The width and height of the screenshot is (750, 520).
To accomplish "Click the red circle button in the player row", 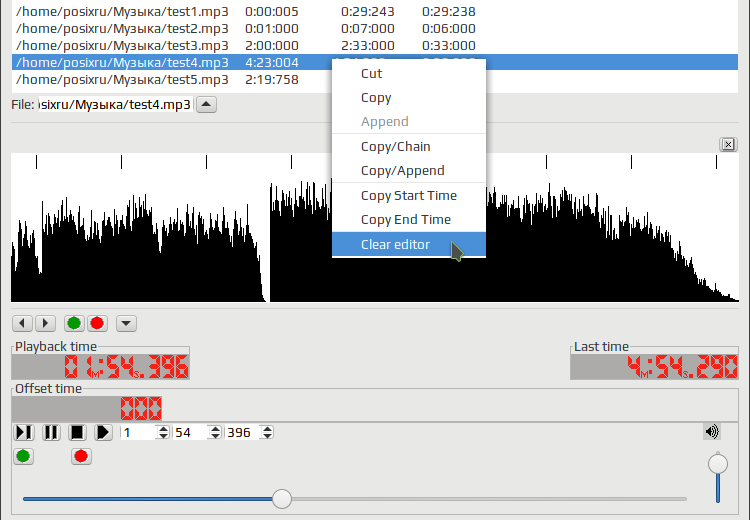I will pyautogui.click(x=81, y=456).
